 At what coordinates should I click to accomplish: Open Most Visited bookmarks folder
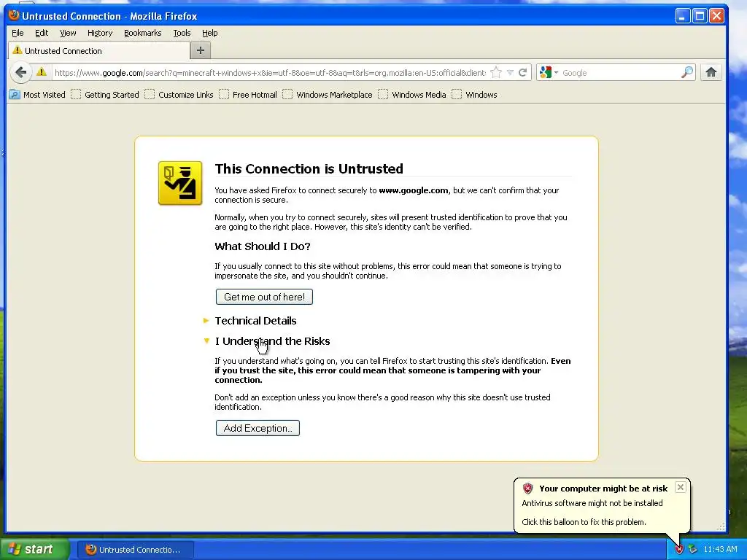pos(37,95)
